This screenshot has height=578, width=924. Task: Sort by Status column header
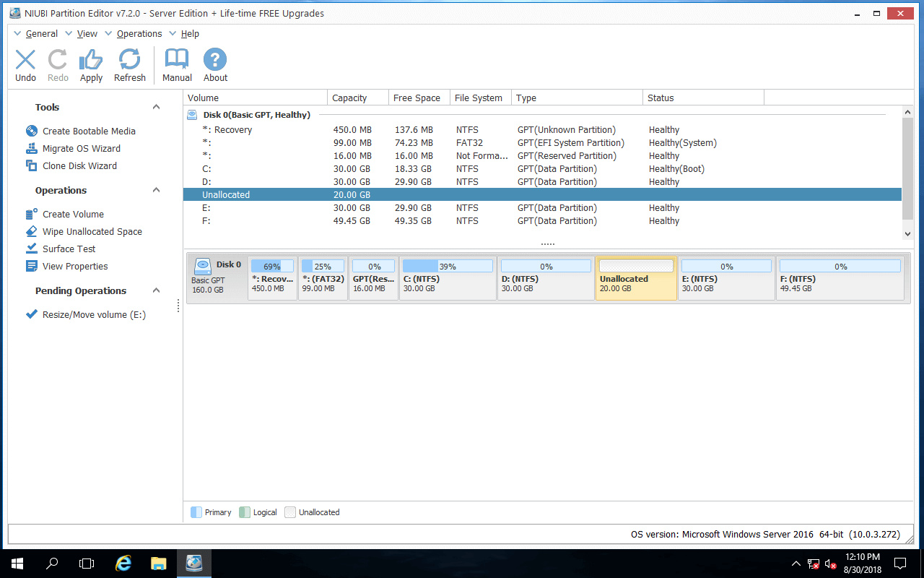tap(703, 98)
